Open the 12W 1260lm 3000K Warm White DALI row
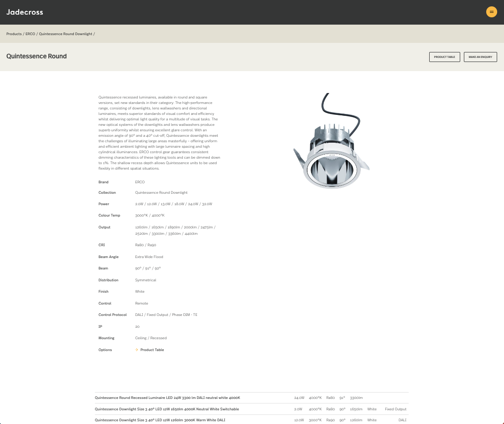504x424 pixels. [x=252, y=420]
